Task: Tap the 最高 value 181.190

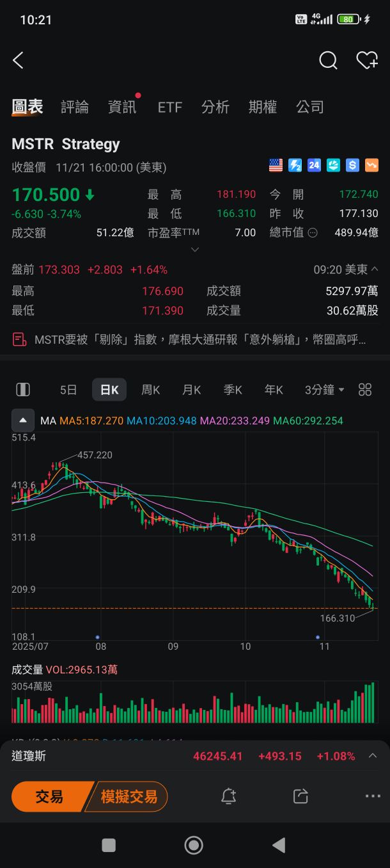Action: pos(236,194)
